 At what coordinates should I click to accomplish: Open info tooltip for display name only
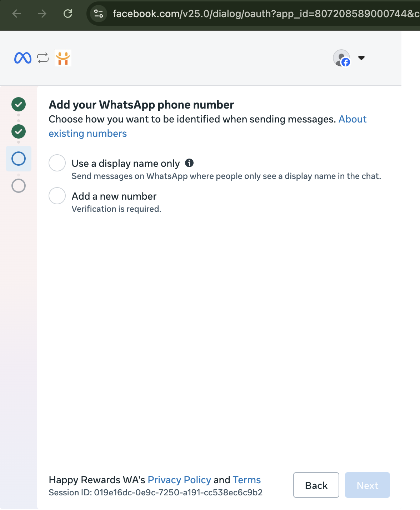[189, 163]
